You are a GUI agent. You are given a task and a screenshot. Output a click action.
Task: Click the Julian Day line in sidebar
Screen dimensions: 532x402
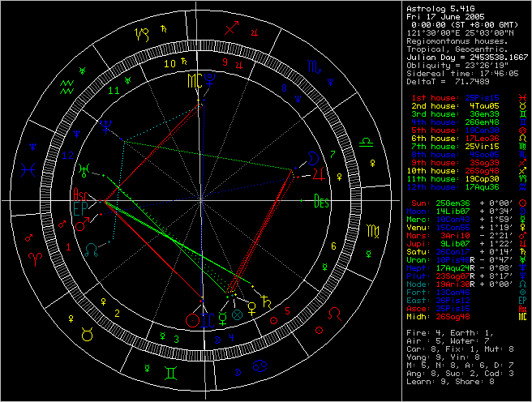(467, 58)
